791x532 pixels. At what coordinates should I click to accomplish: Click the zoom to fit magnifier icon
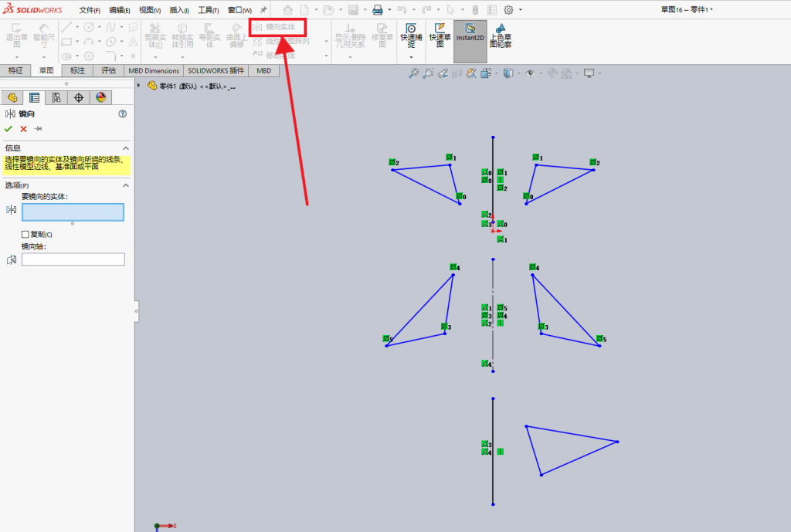tap(414, 73)
